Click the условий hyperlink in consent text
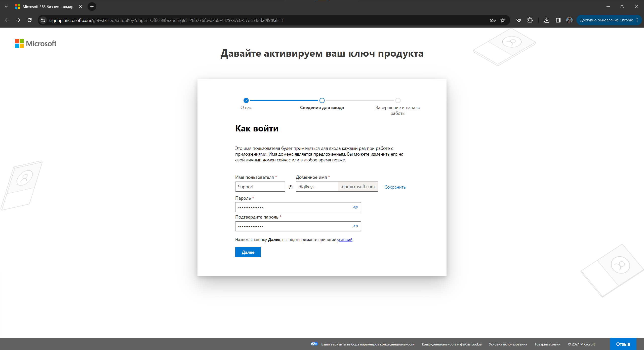Screen dimensions: 644x350 pos(344,239)
